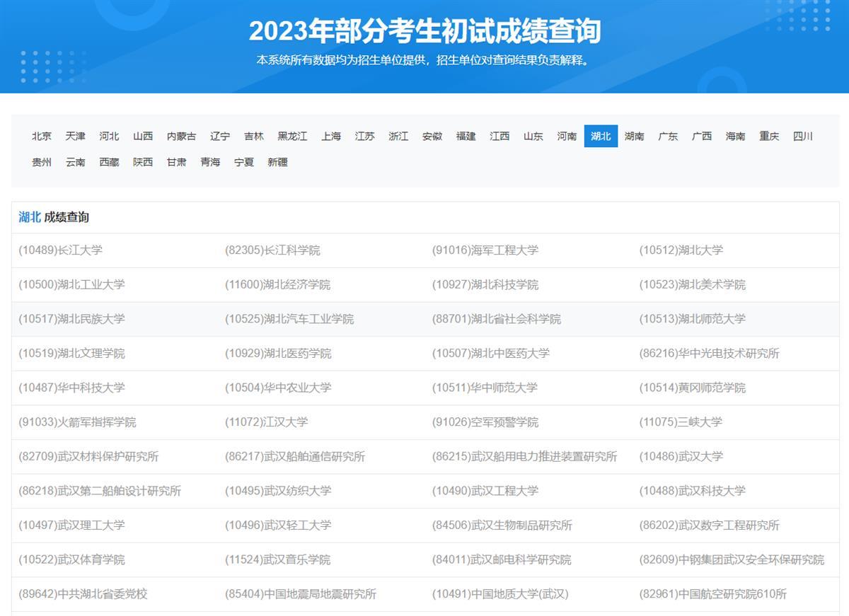Open (10497)武汉理工大学 score query
849x616 pixels.
(x=71, y=525)
